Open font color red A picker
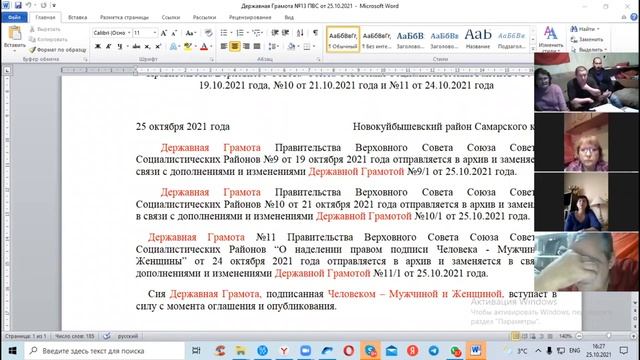The width and height of the screenshot is (640, 360). [204, 46]
